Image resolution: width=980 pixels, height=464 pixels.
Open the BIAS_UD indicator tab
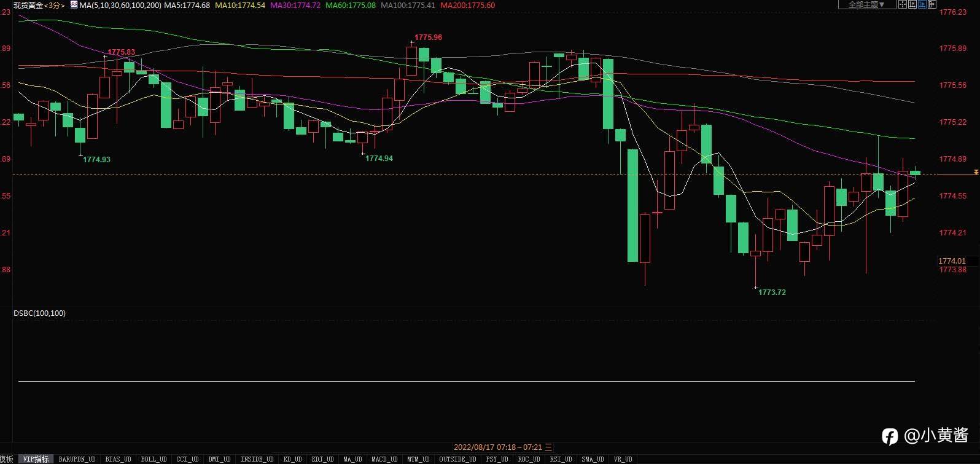(x=118, y=459)
